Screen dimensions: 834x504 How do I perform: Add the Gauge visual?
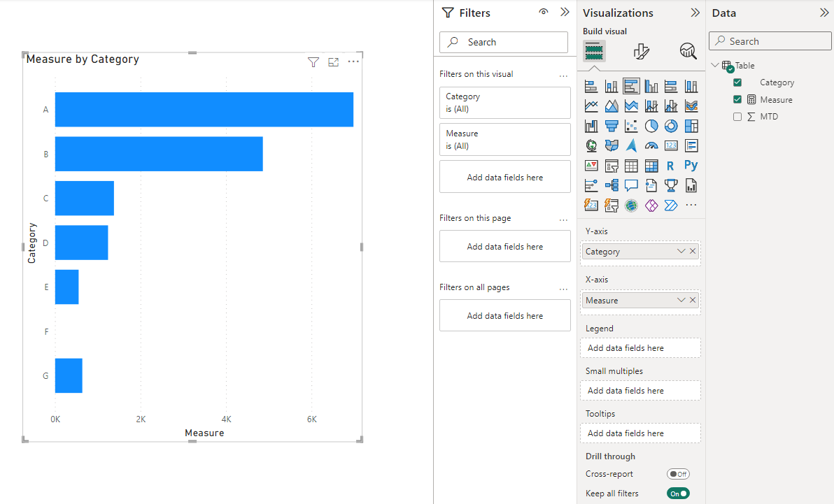pyautogui.click(x=651, y=145)
